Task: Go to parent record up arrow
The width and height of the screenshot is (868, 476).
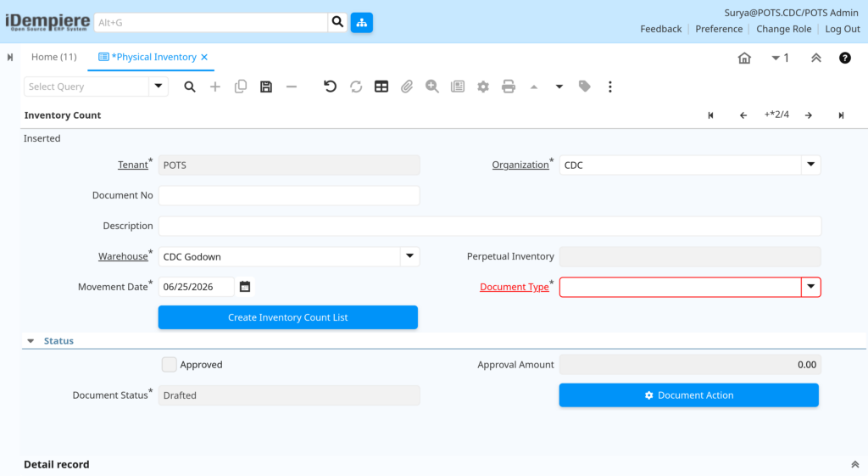Action: point(534,87)
